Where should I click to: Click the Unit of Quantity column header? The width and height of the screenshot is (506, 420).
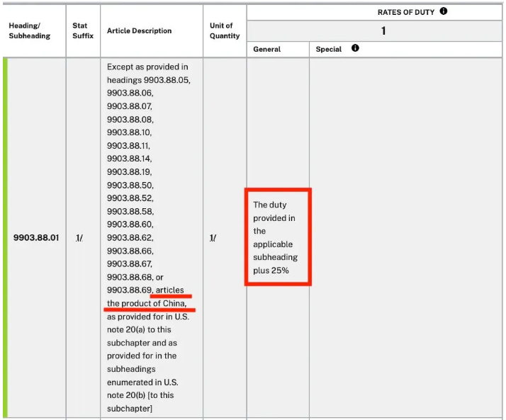coord(225,30)
